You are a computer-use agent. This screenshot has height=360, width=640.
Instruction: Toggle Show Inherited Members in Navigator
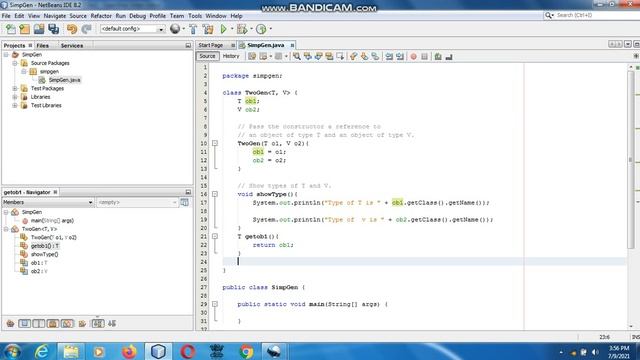click(x=10, y=324)
